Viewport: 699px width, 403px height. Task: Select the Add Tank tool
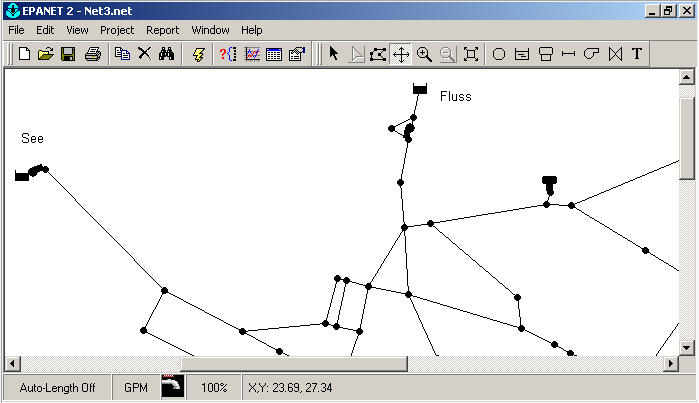[546, 54]
